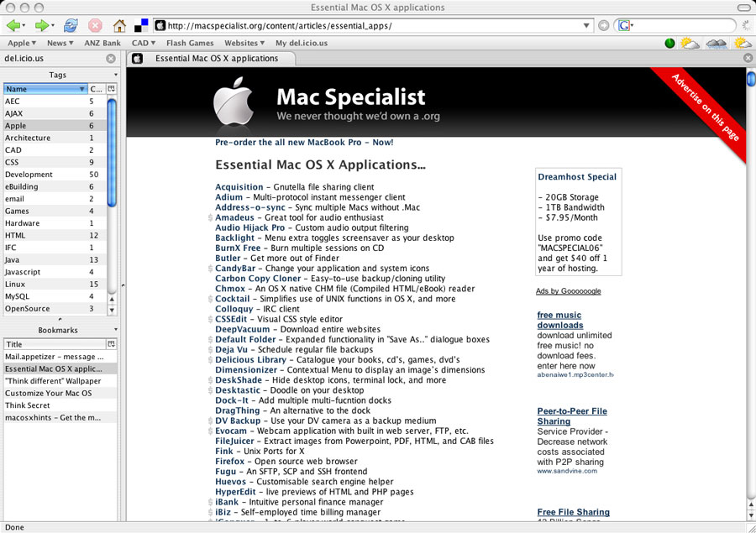Screen dimensions: 756x533
Task: Sort bookmarks by the Title column header
Action: [55, 344]
